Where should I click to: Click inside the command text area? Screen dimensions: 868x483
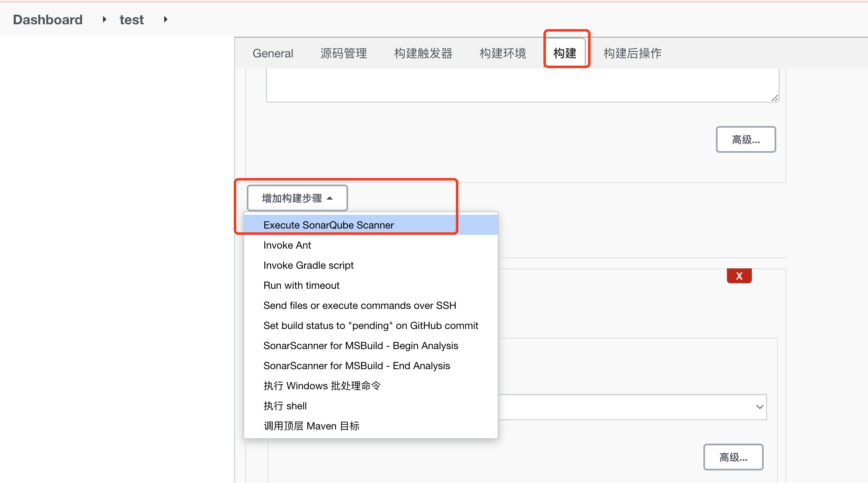click(x=519, y=85)
